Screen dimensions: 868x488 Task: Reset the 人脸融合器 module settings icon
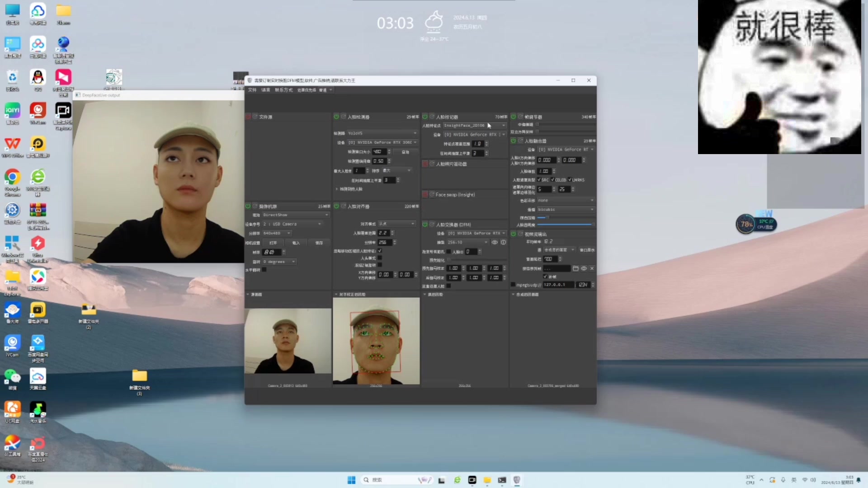pos(521,141)
